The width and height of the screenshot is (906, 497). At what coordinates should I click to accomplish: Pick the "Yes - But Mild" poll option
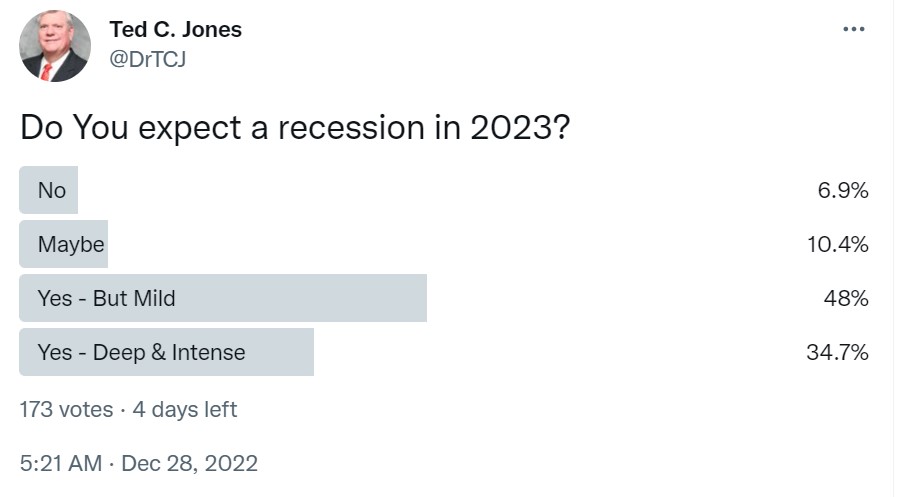107,298
